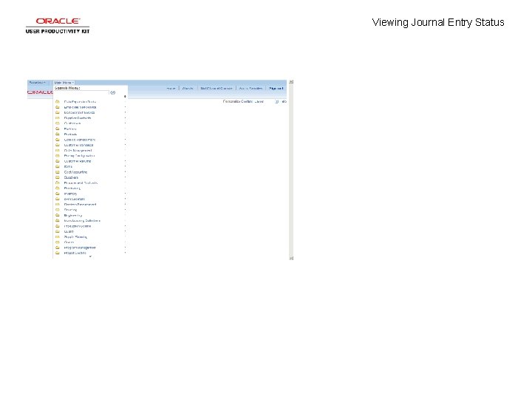Open the Cost Accounting folder icon

coord(58,172)
